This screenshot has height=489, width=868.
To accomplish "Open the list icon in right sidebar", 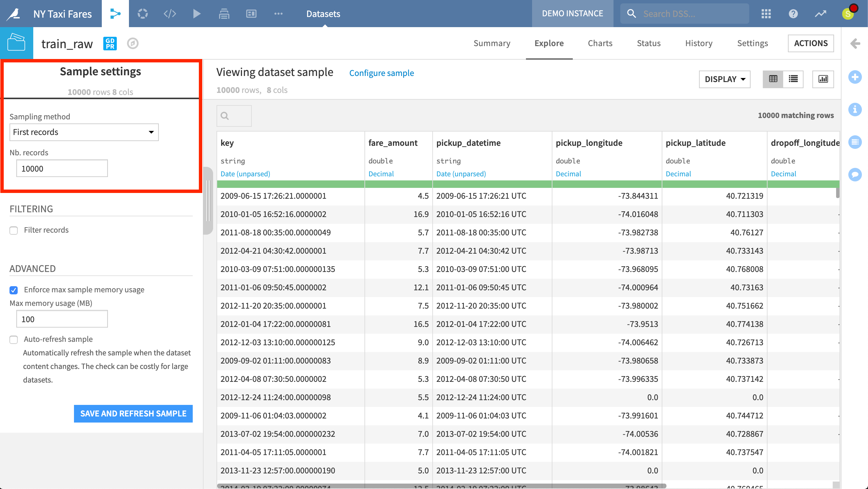I will (x=855, y=142).
